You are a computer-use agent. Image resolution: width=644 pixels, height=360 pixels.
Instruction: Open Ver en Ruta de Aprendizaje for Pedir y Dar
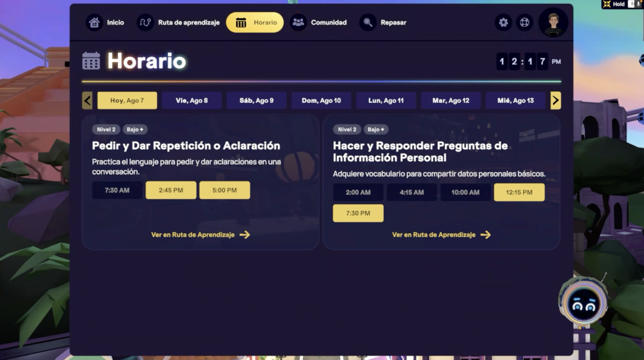[200, 235]
